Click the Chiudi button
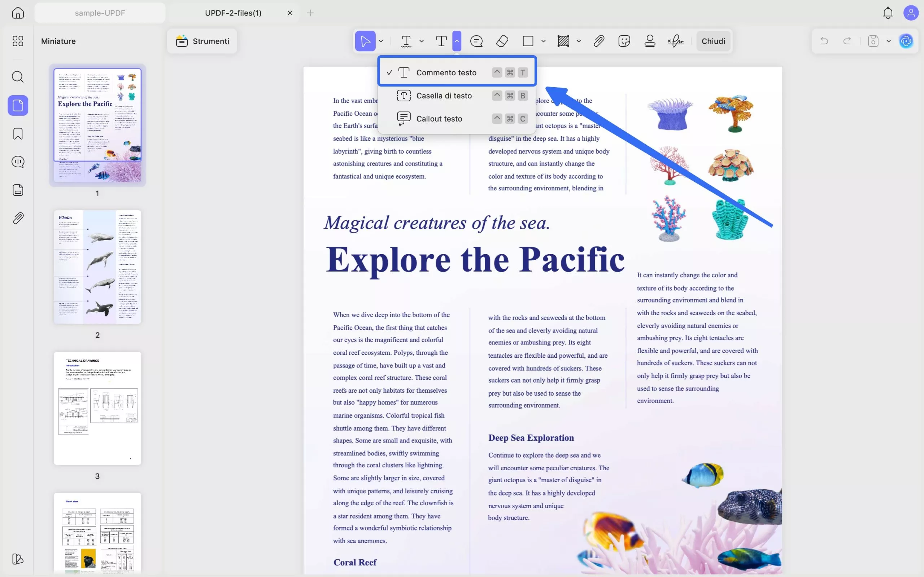The image size is (924, 577). tap(713, 41)
